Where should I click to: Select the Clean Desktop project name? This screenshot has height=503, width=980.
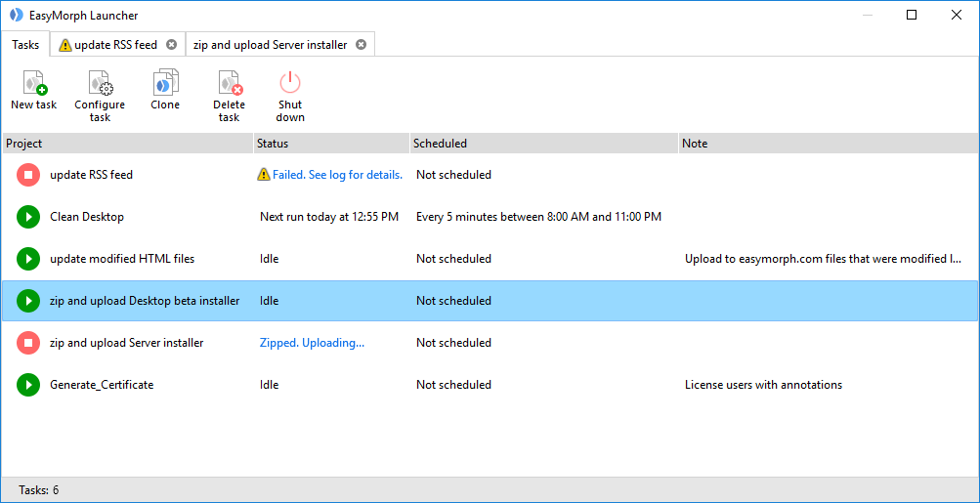pyautogui.click(x=87, y=217)
